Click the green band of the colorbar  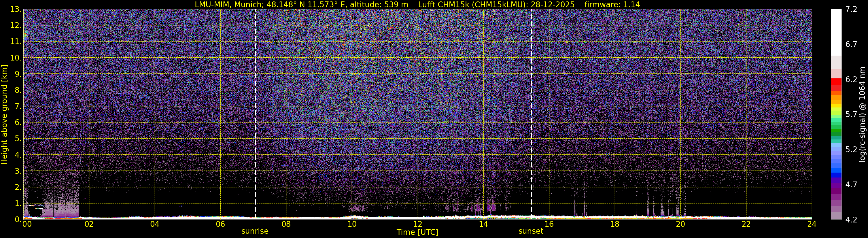click(x=836, y=132)
